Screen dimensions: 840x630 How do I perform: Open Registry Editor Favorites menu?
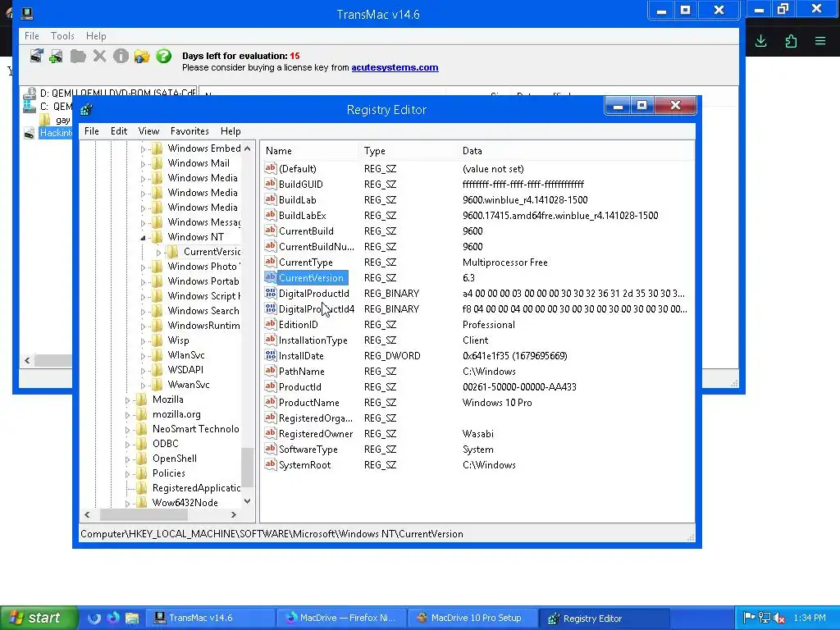[x=189, y=130]
